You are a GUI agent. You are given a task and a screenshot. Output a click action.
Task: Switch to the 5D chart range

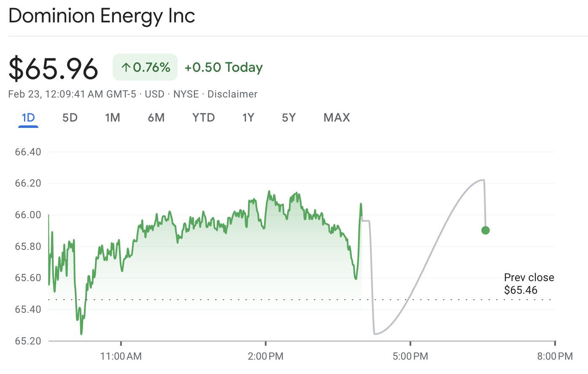(x=70, y=117)
